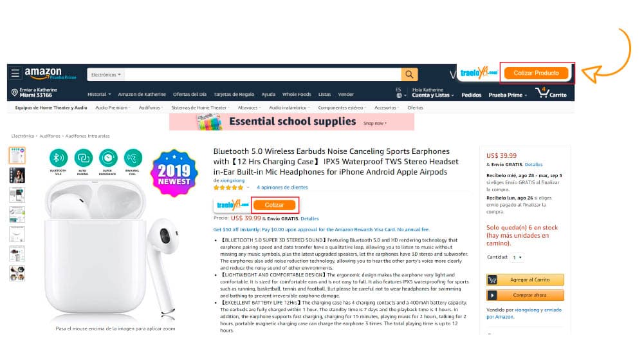Screen dimensions: 644x362
Task: Click into the Amazon search input field
Action: click(x=262, y=75)
